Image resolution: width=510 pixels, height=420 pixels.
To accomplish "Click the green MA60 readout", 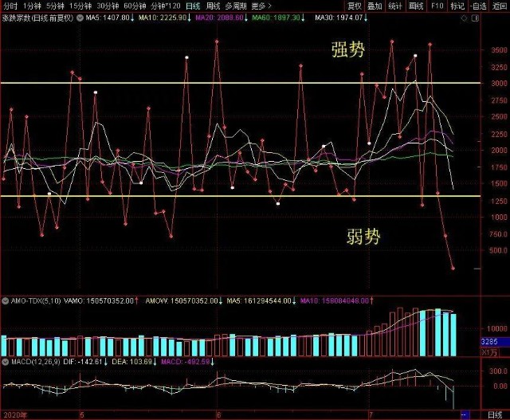I will [277, 18].
